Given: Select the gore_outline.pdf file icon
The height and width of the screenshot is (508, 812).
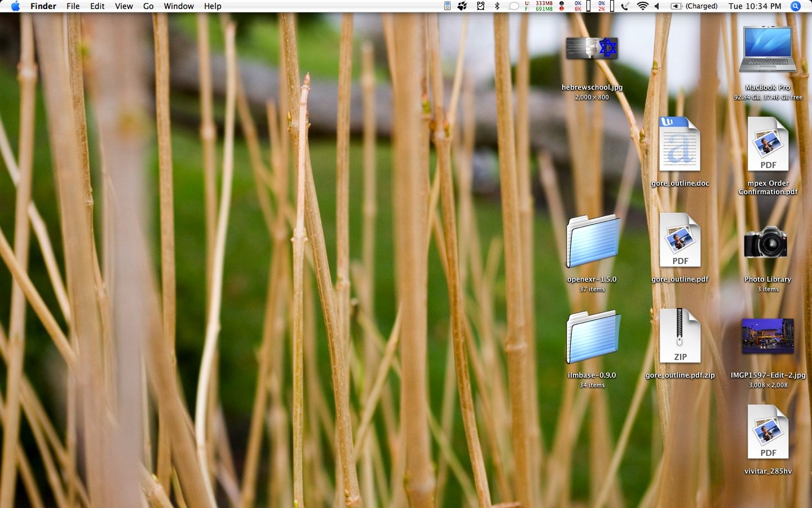Looking at the screenshot, I should coord(680,240).
